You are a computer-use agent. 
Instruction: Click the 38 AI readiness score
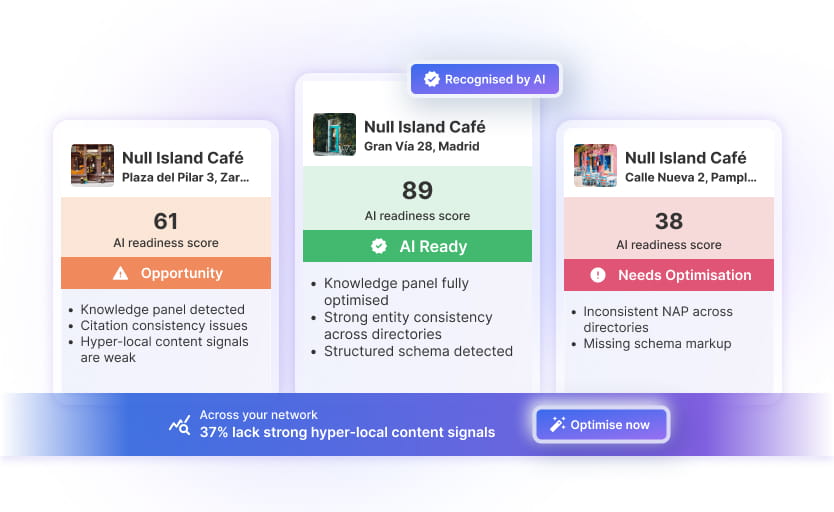click(669, 221)
